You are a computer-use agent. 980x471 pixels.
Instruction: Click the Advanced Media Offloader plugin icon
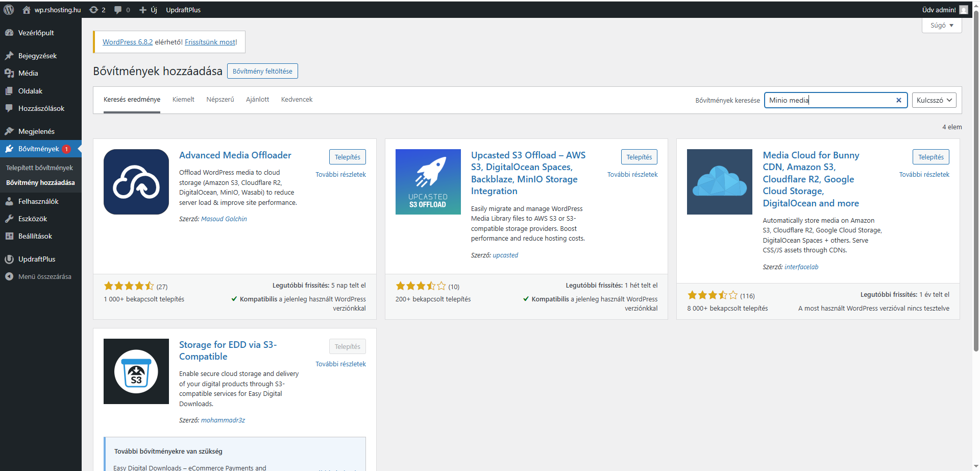click(x=136, y=182)
